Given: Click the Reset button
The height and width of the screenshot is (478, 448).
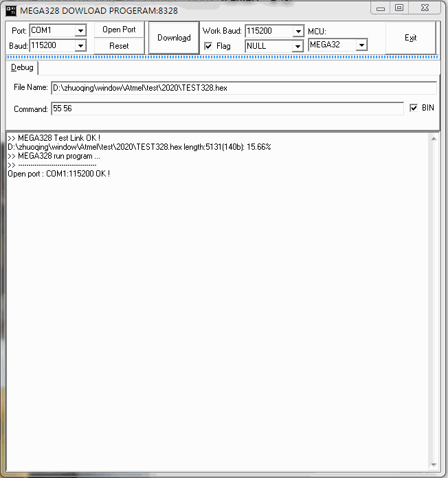Looking at the screenshot, I should 119,46.
